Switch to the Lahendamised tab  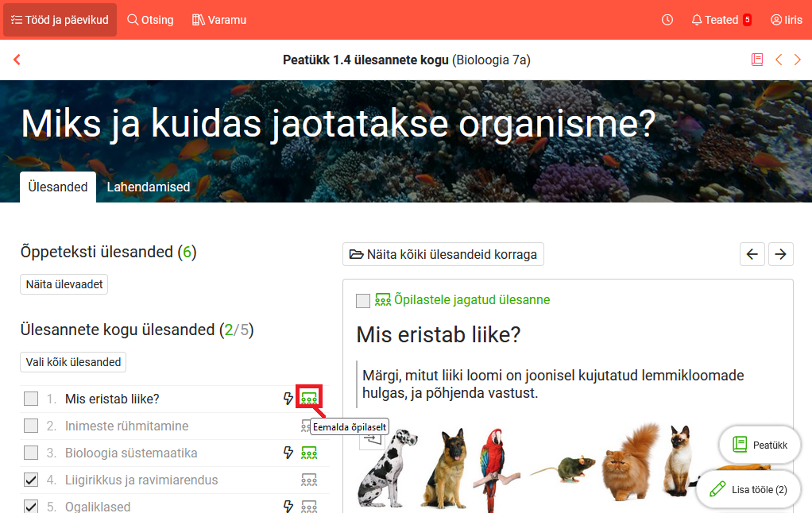click(x=149, y=187)
